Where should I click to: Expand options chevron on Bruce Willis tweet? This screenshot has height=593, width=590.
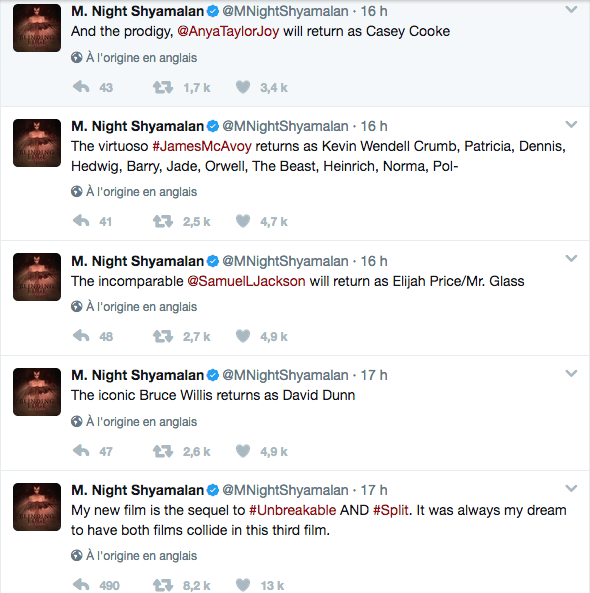pyautogui.click(x=571, y=373)
